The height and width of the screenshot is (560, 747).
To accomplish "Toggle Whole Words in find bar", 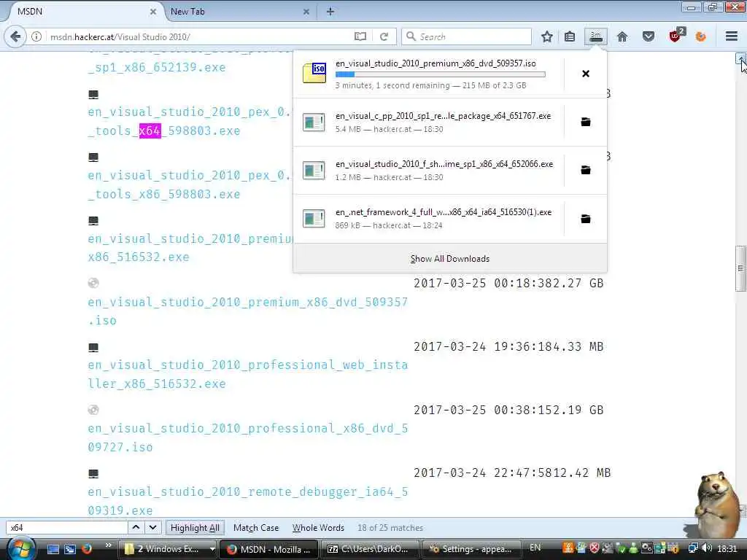I will tap(318, 528).
